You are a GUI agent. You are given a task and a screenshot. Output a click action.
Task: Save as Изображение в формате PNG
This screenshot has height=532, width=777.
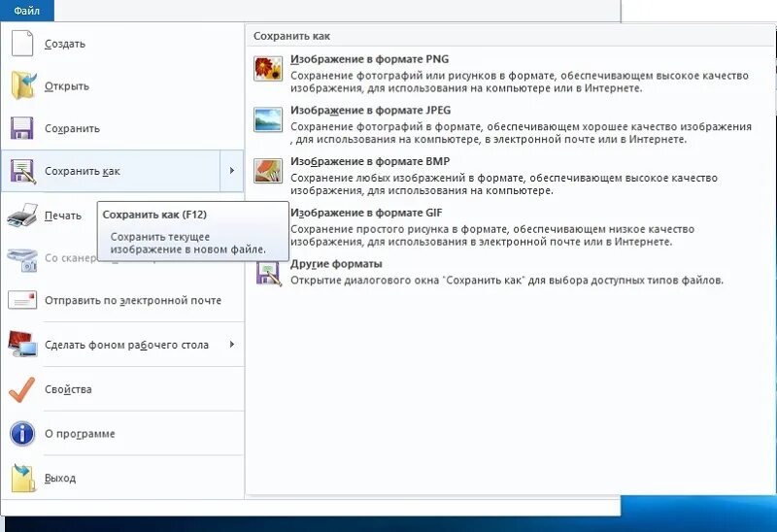pos(511,74)
